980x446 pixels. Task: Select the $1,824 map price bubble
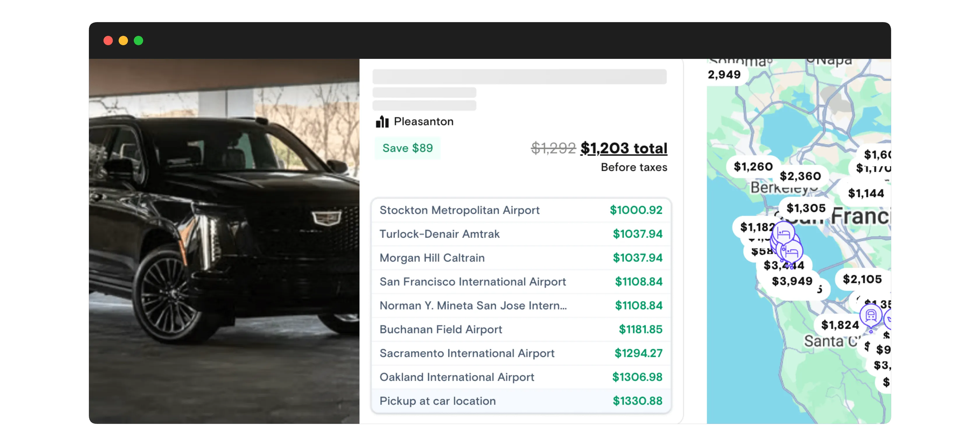tap(840, 325)
